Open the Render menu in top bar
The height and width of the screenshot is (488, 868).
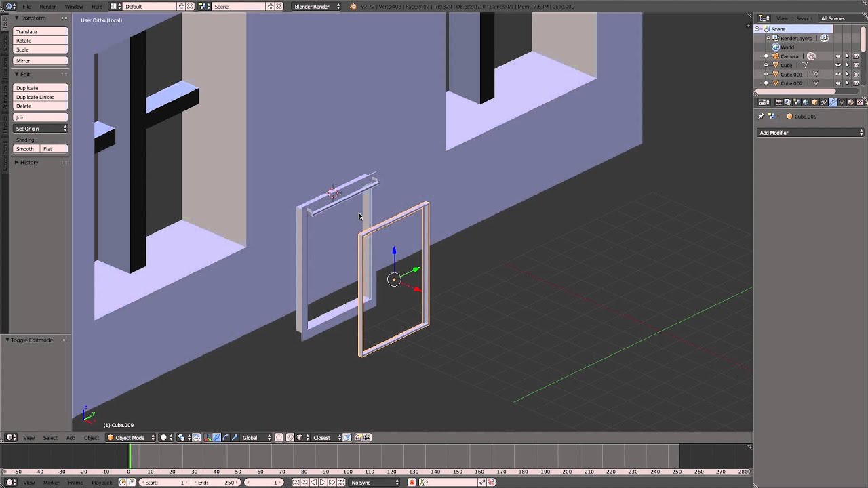47,7
